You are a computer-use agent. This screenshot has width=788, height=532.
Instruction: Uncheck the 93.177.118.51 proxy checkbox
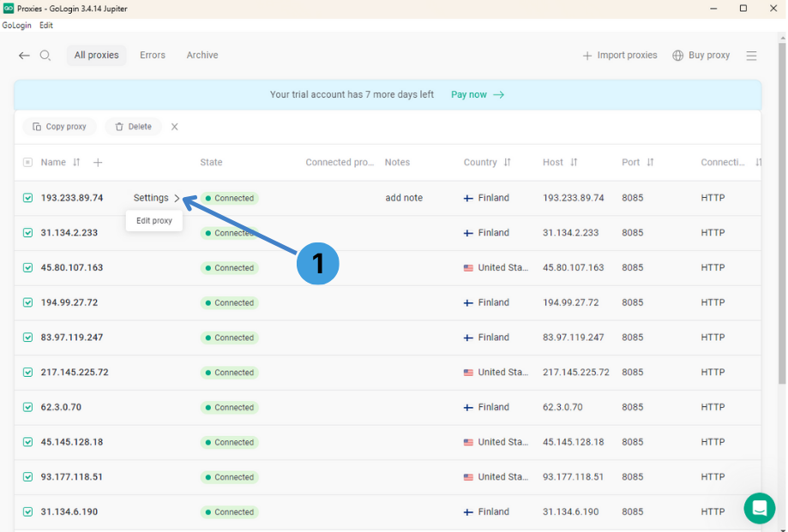point(27,477)
